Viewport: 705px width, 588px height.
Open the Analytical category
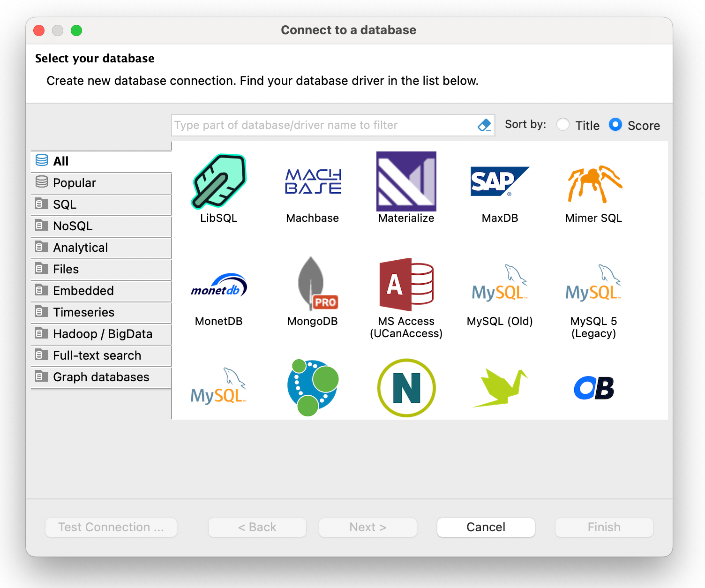101,248
